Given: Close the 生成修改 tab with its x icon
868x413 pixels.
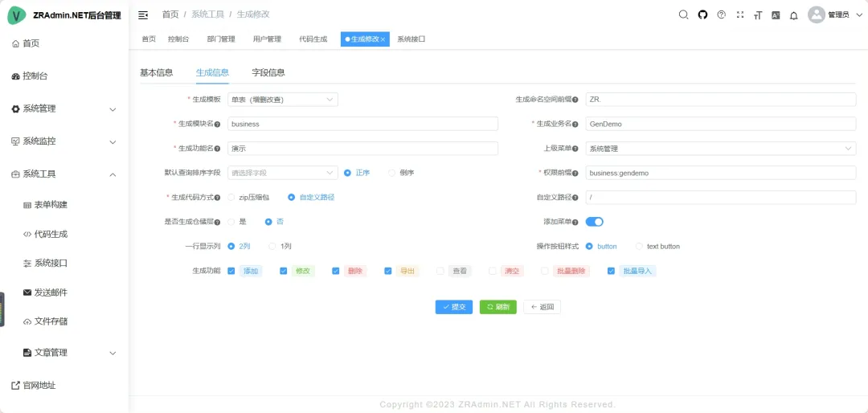Looking at the screenshot, I should pos(383,39).
